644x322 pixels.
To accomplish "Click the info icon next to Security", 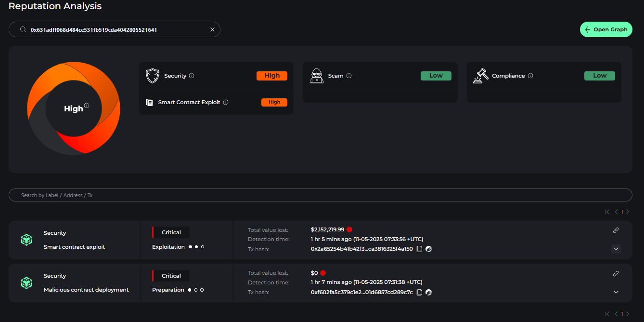I will click(x=192, y=76).
